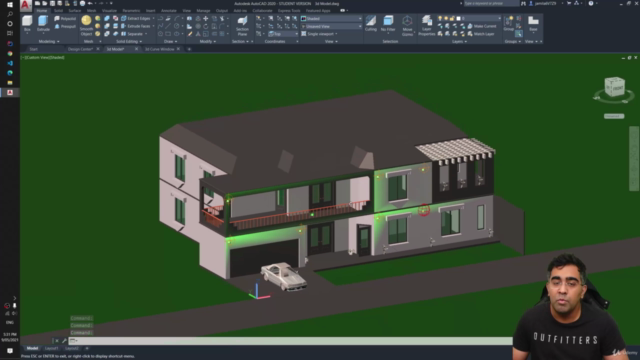
Task: Click the car model in the driveway
Action: click(x=284, y=276)
